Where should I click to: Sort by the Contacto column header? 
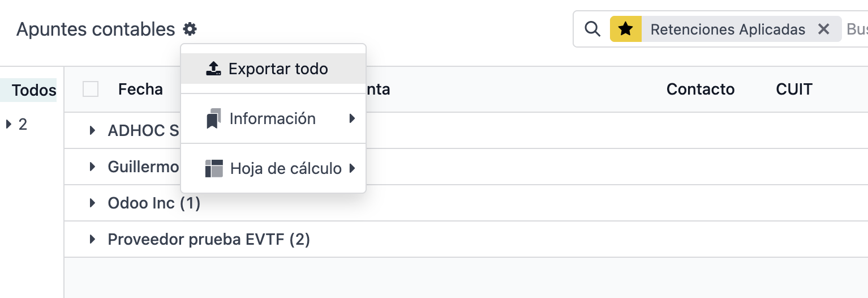click(x=701, y=89)
